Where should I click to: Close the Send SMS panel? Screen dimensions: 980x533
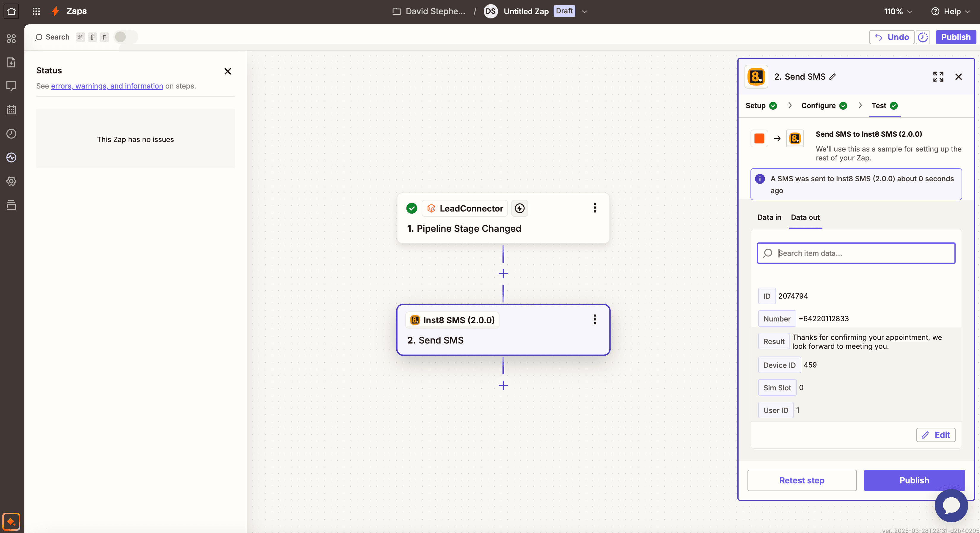pos(959,77)
